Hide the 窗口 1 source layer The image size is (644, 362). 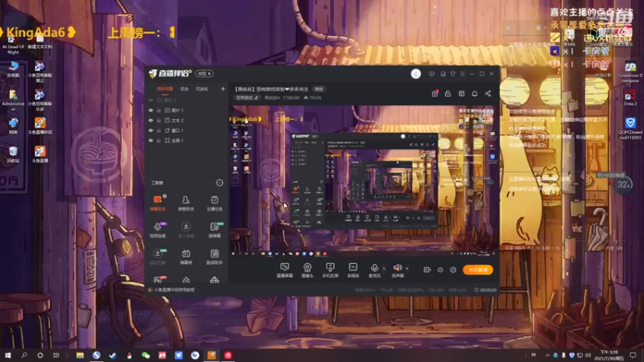click(x=151, y=130)
